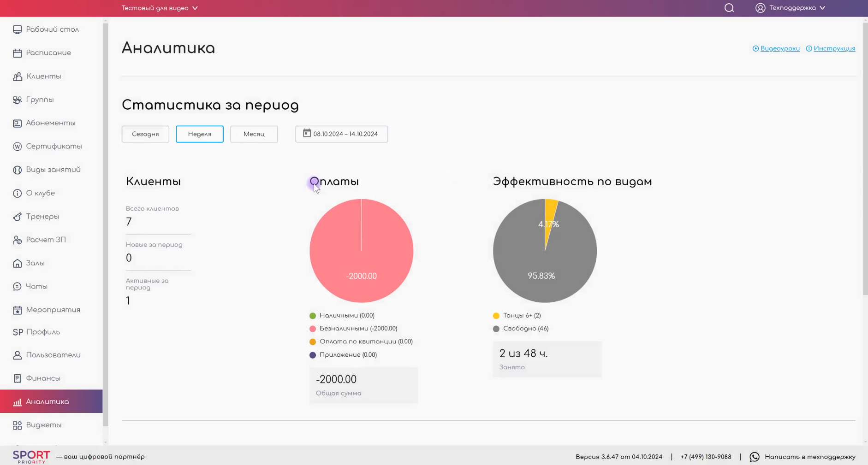The image size is (868, 465).
Task: Click the Активные за период value 1
Action: point(128,301)
